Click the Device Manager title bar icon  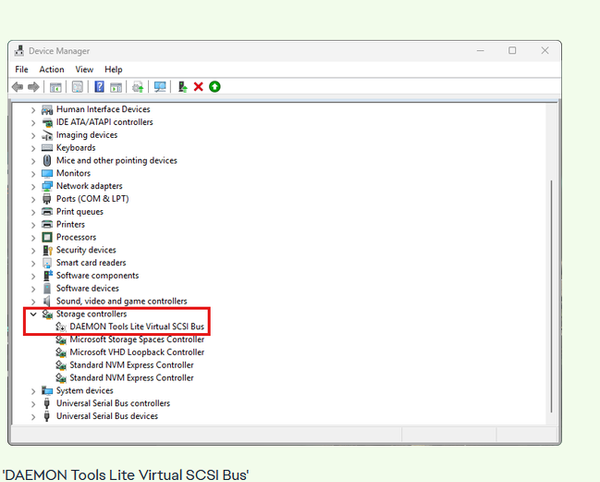point(19,50)
